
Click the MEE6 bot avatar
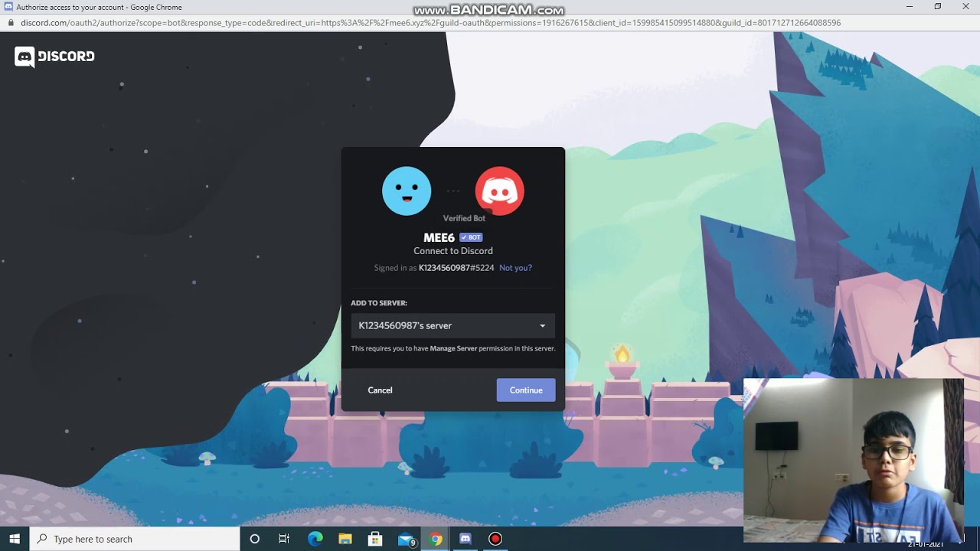[x=407, y=191]
